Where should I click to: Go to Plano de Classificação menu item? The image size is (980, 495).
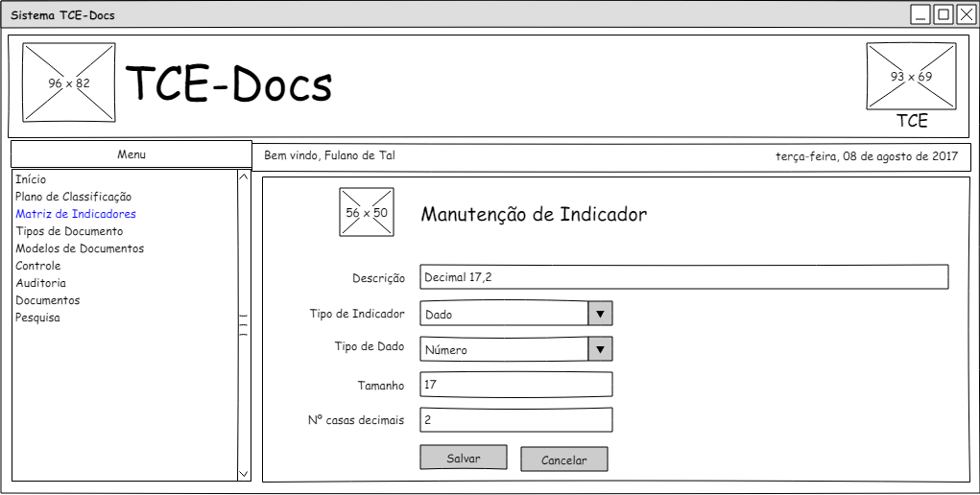coord(73,197)
